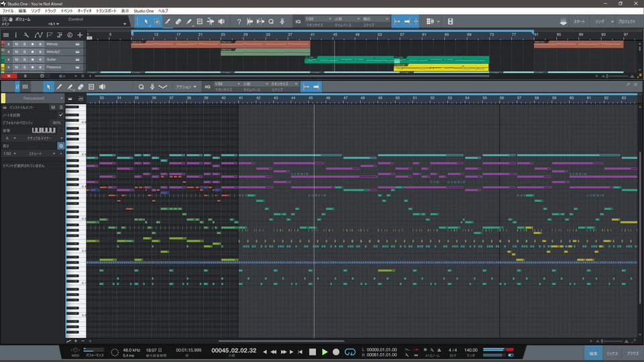Screen dimensions: 644x362
Task: Solo the Guitar track
Action: coord(25,60)
